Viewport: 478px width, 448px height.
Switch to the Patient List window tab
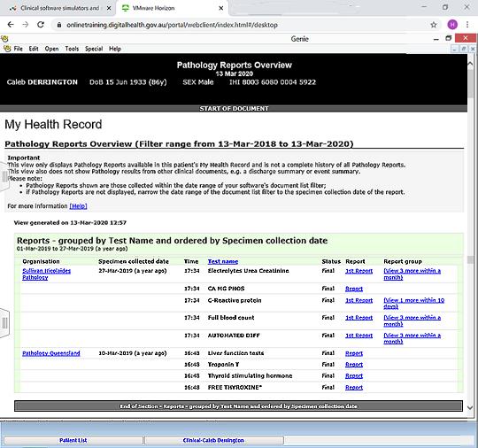coord(73,440)
